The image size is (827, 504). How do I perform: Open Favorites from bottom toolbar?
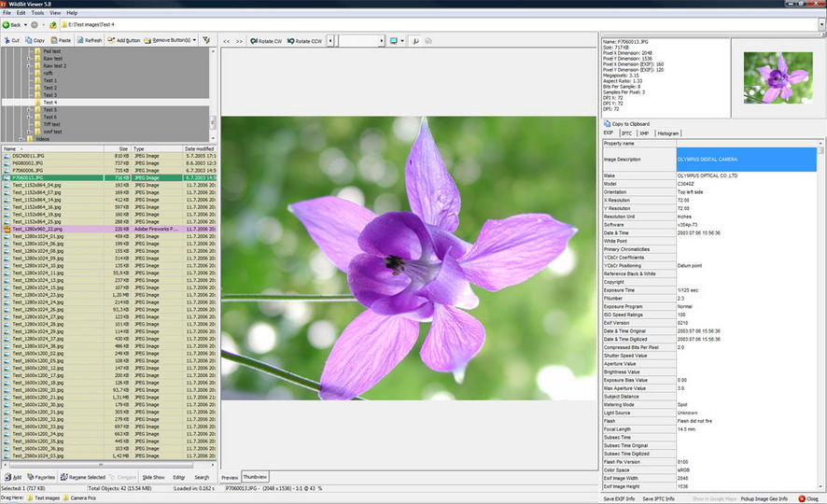tap(41, 477)
